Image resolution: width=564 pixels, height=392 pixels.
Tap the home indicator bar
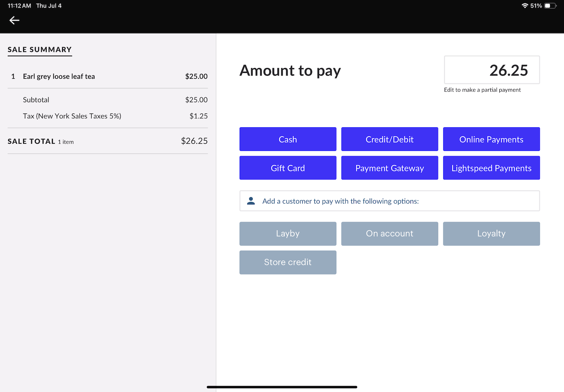click(282, 387)
